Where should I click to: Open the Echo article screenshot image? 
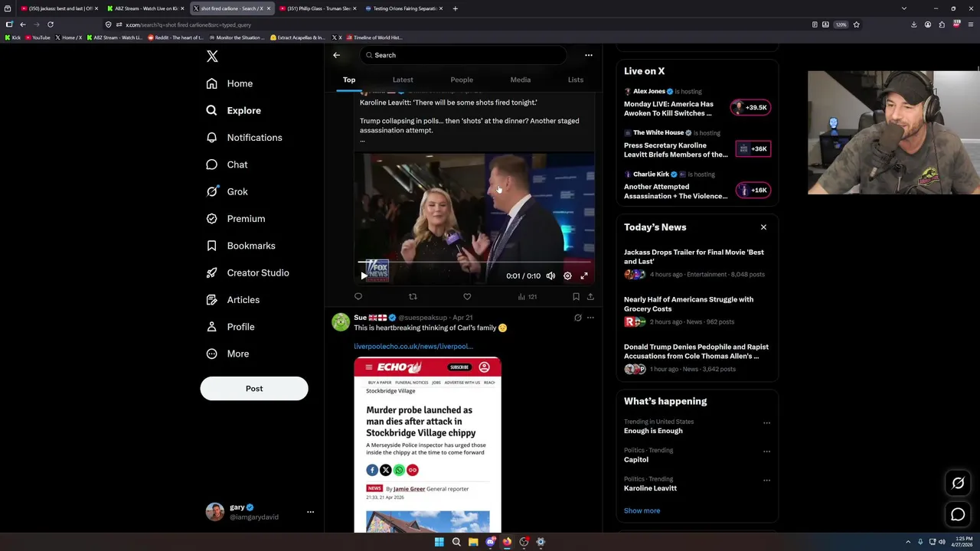(427, 445)
